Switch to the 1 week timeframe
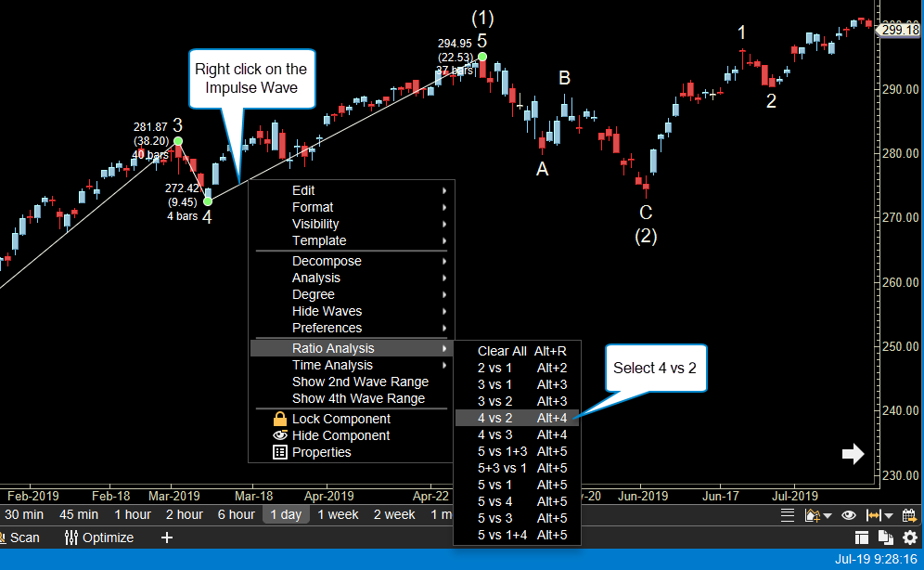 point(338,514)
